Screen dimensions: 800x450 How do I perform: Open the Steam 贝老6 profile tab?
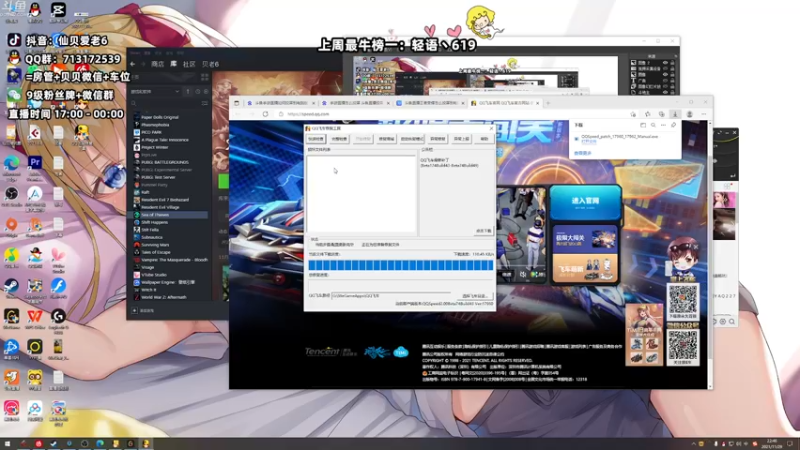[210, 64]
